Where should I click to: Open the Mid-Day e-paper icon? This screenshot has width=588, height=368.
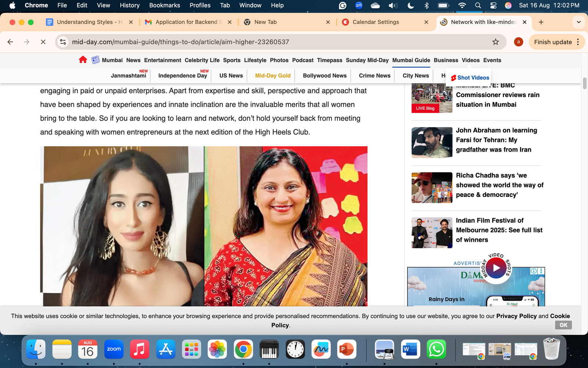point(95,60)
